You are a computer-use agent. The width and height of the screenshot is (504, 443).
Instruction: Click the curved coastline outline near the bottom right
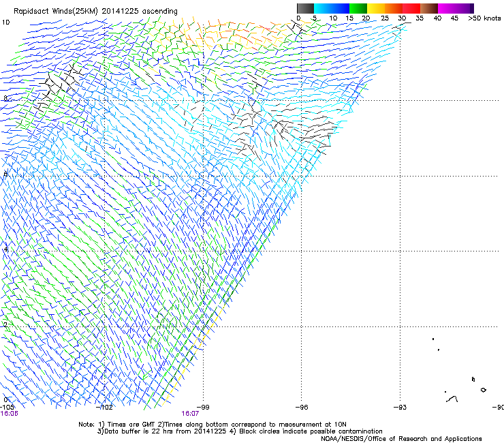[452, 399]
